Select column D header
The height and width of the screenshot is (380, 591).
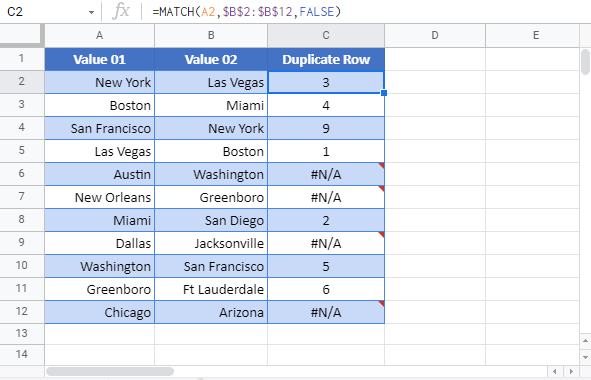pos(435,35)
